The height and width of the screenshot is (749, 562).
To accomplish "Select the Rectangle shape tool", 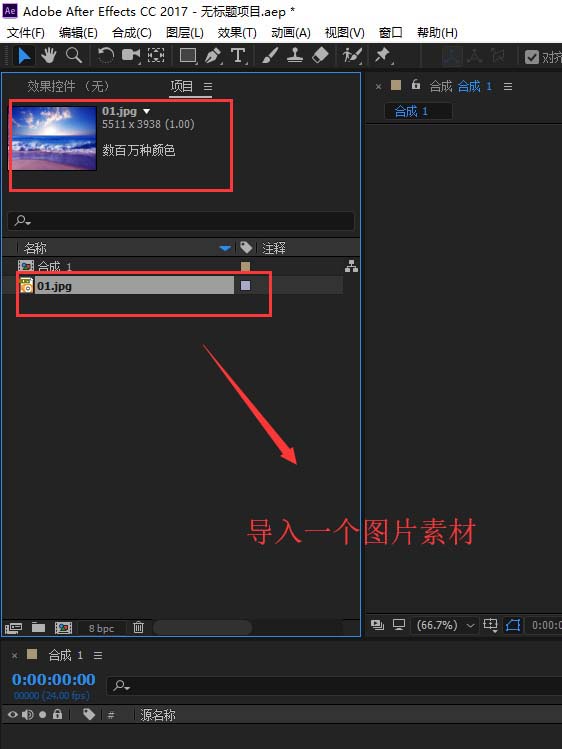I will pyautogui.click(x=188, y=56).
